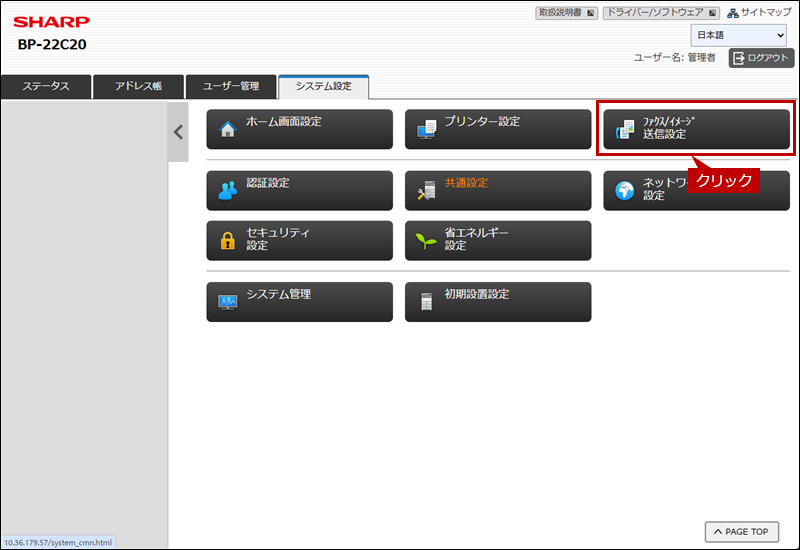Click the energy save green leaf icon
This screenshot has height=550, width=800.
(x=426, y=241)
